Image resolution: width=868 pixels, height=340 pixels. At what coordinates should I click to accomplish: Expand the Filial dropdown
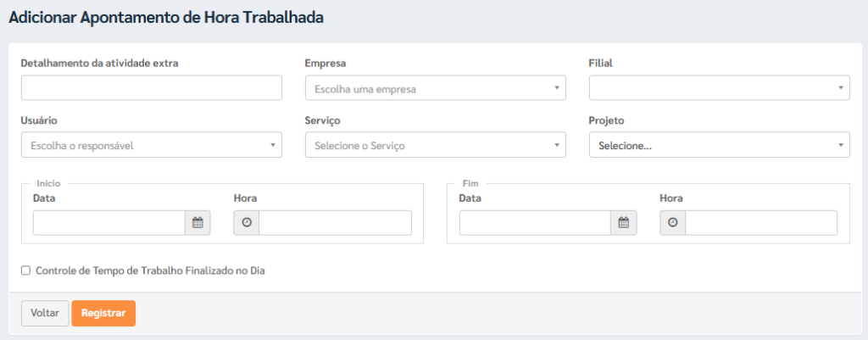[719, 88]
